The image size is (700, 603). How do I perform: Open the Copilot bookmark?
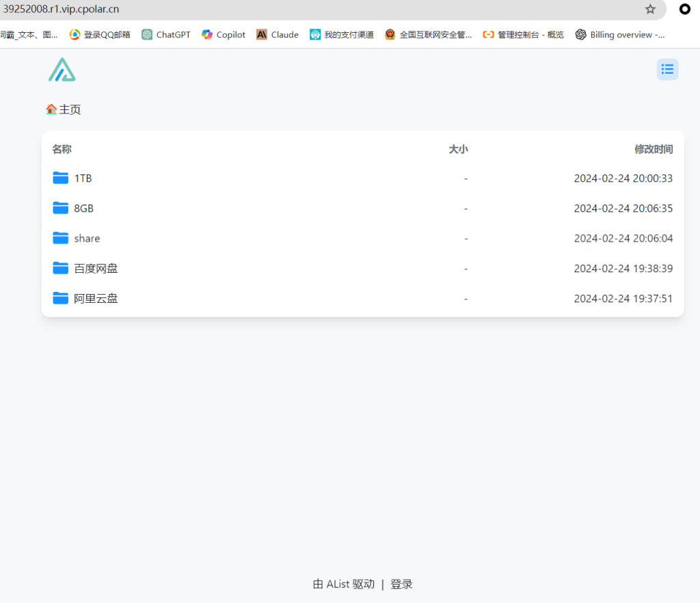coord(224,35)
